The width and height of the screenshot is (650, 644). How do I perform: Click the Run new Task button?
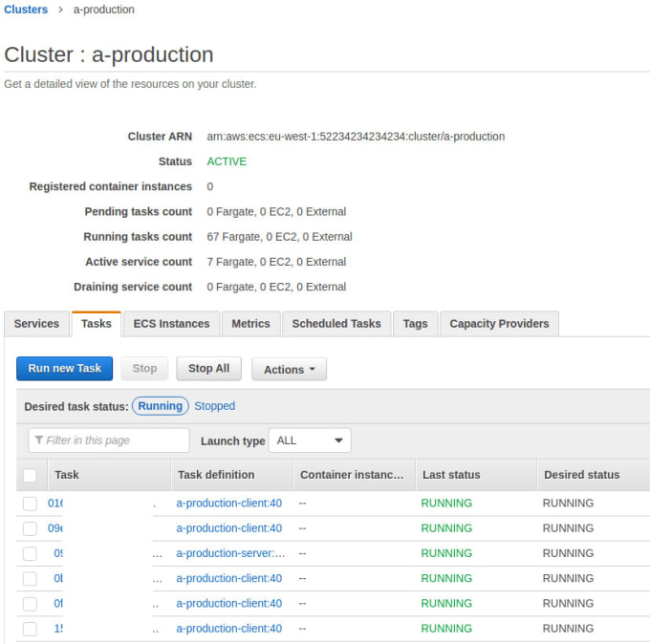coord(65,369)
